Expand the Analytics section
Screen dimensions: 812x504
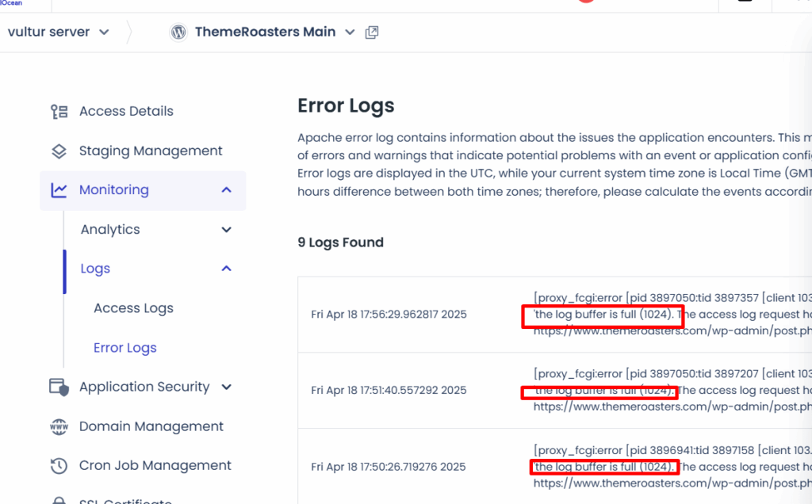227,229
